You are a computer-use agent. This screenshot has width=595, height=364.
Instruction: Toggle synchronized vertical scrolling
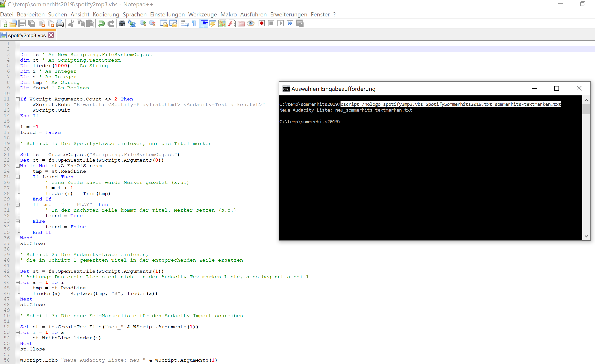pyautogui.click(x=164, y=23)
